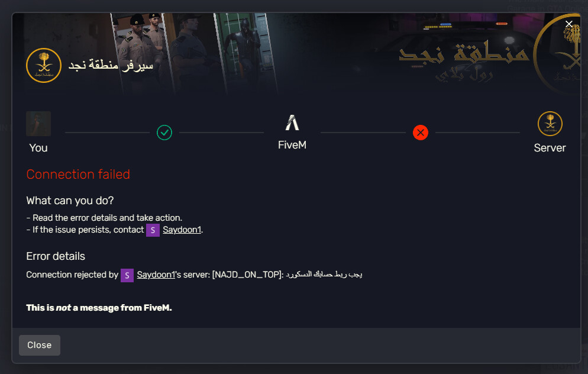The height and width of the screenshot is (374, 588).
Task: Click the large gold Arabic title in banner
Action: tap(464, 53)
